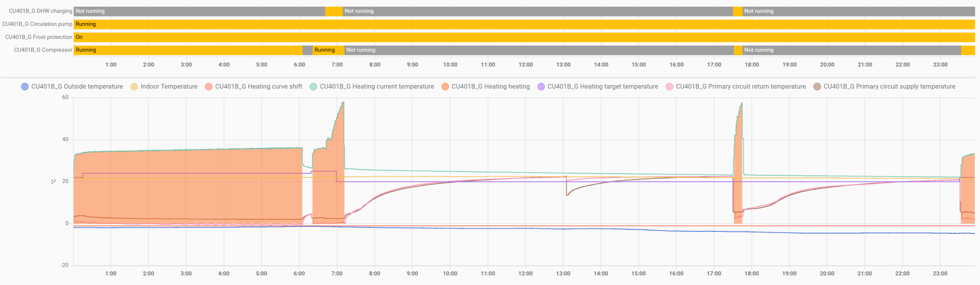Click DHW charging yellow segment near 17:30
The height and width of the screenshot is (285, 980).
click(738, 11)
